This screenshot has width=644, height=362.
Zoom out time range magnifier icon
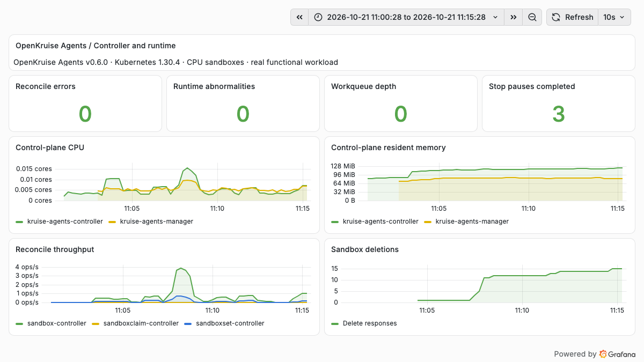[532, 17]
